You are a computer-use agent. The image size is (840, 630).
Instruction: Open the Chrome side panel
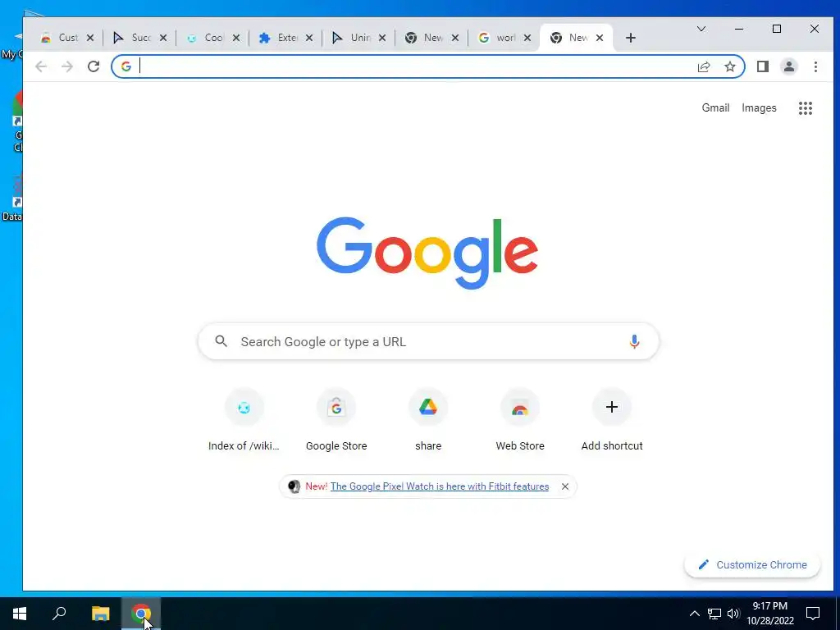click(x=763, y=66)
